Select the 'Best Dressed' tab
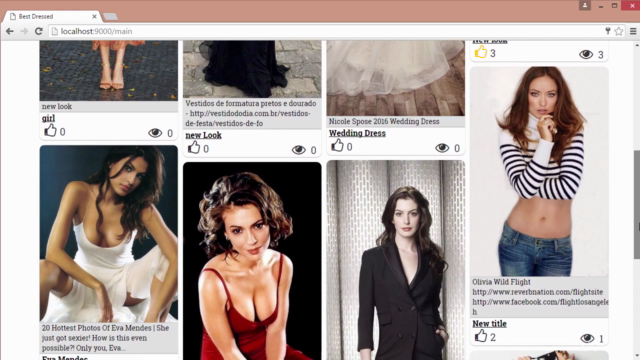 [x=52, y=16]
